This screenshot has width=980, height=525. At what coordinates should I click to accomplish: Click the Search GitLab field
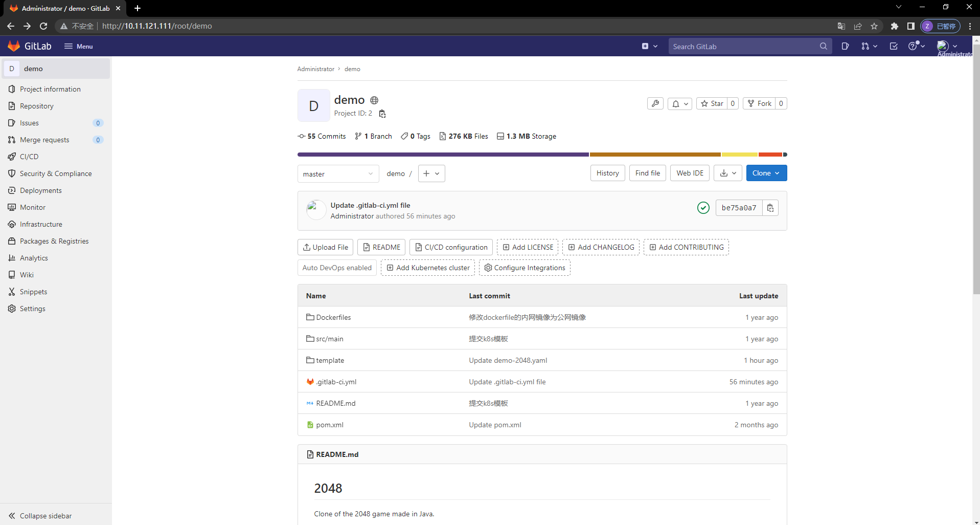750,46
